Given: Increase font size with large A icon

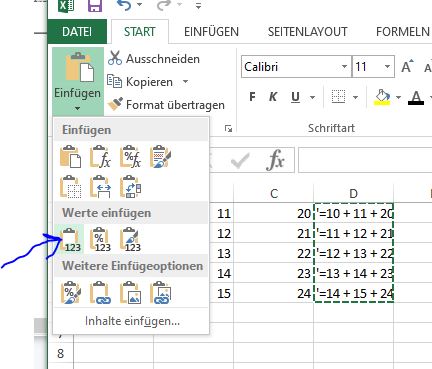Looking at the screenshot, I should 407,66.
